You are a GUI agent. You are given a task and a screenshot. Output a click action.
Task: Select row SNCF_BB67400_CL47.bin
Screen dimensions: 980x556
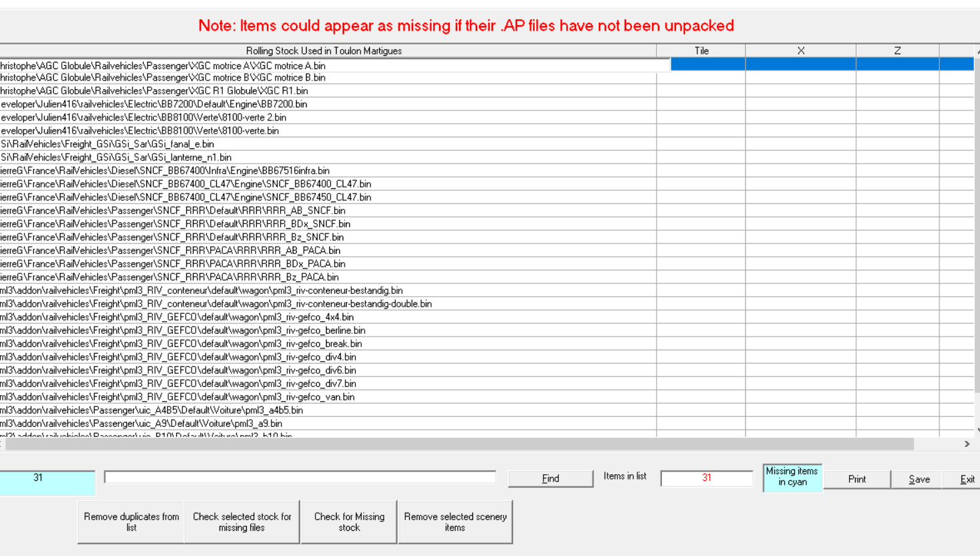click(x=328, y=184)
